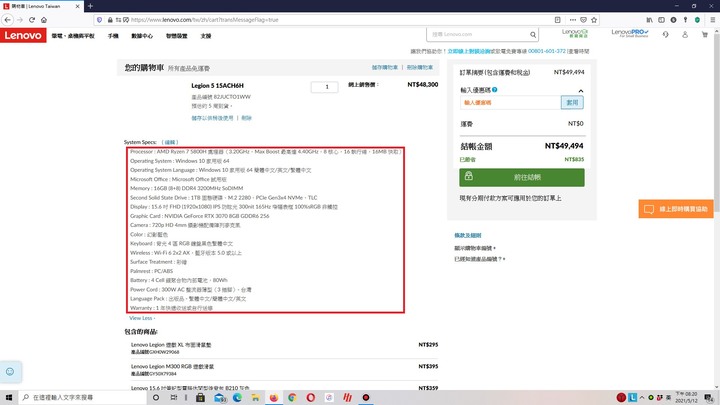Open the page actions three-dot menu
The width and height of the screenshot is (720, 405).
click(x=573, y=20)
